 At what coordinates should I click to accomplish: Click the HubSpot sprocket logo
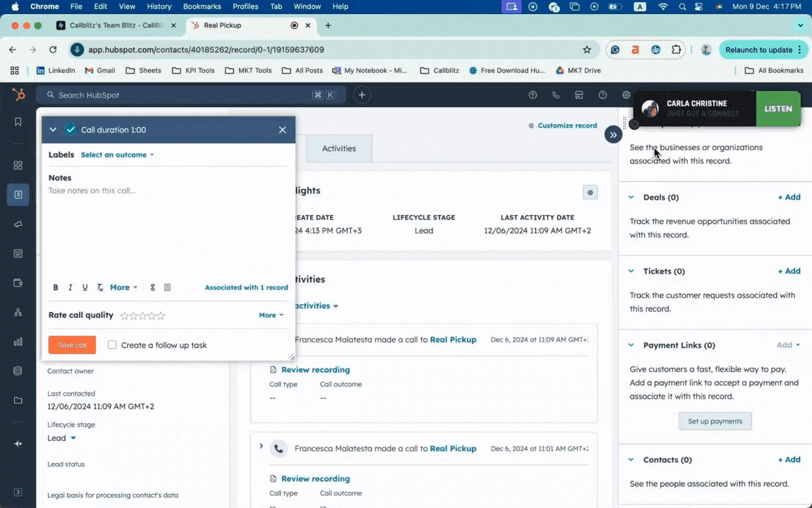point(18,95)
